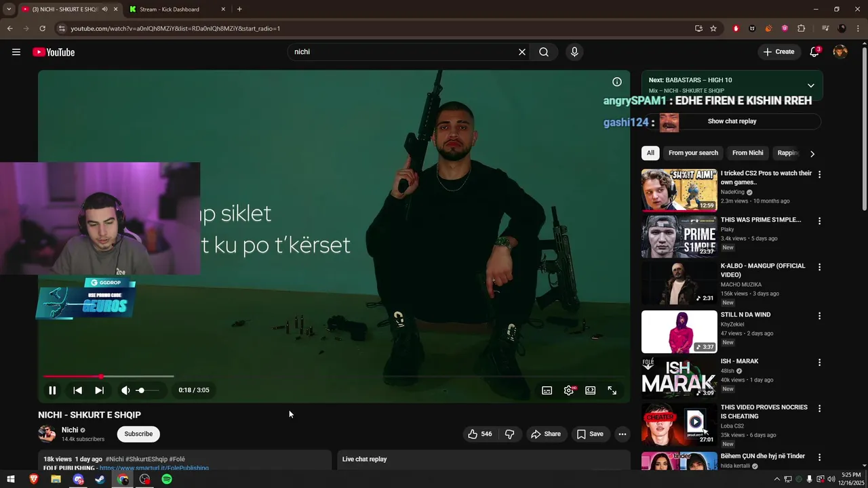The height and width of the screenshot is (488, 868).
Task: Open the Nichi channel avatar
Action: click(x=47, y=434)
